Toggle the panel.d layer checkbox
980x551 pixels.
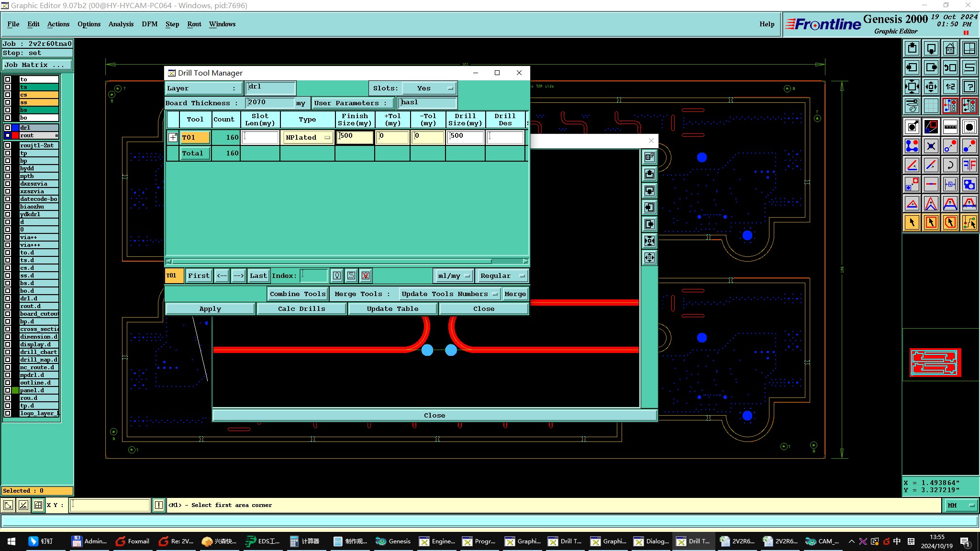(8, 390)
